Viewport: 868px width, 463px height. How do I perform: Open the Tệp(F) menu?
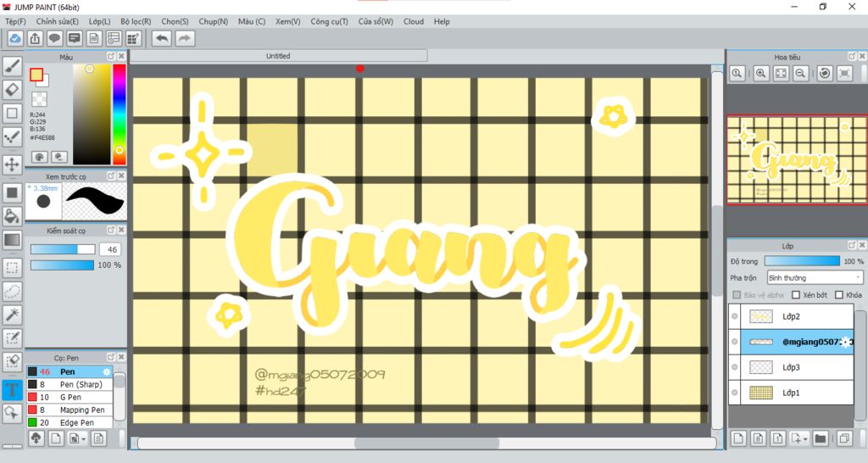coord(15,21)
